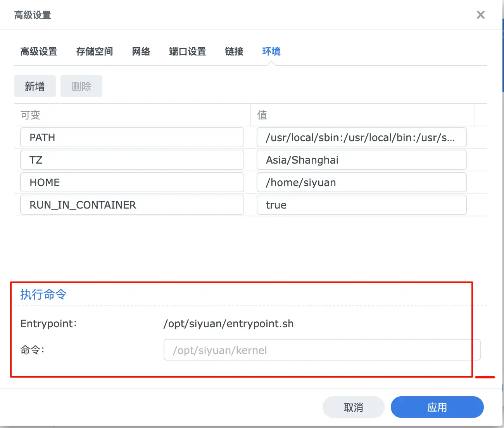Edit the RUN_IN_CONTAINER true value
This screenshot has height=428, width=504.
coord(361,205)
